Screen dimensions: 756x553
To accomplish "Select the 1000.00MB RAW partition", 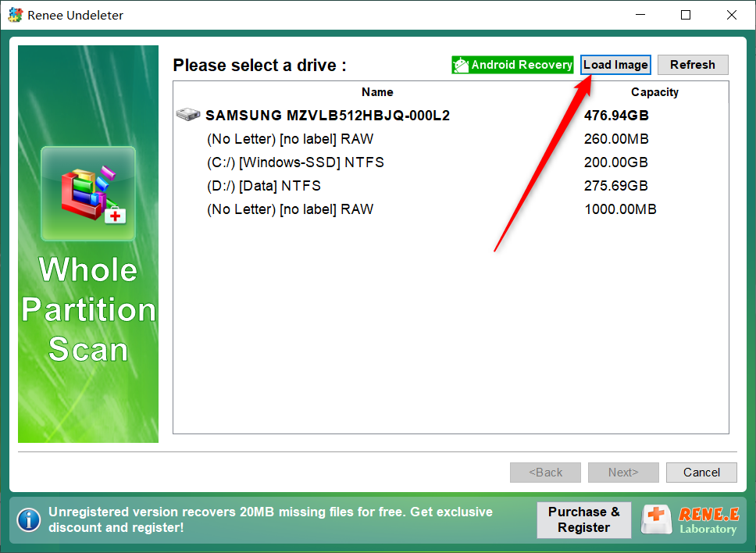I will click(x=451, y=209).
